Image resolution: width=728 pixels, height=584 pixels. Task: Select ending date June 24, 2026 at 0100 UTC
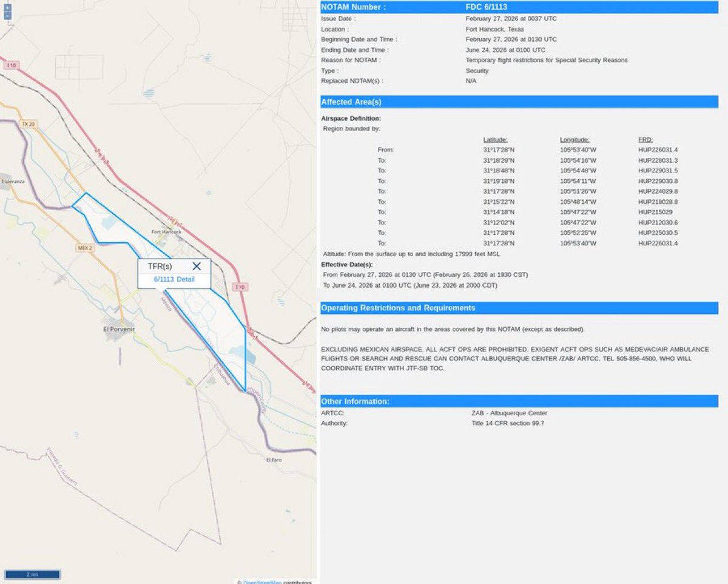coord(505,50)
